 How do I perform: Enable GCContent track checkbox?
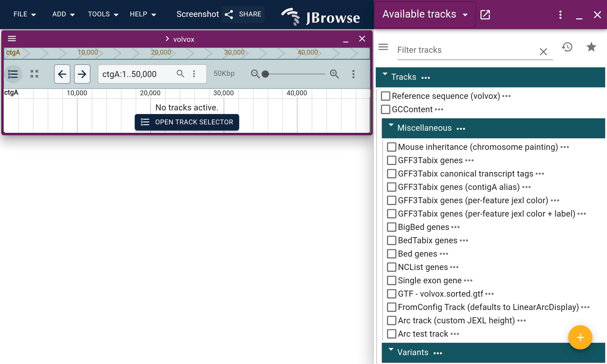(x=385, y=110)
